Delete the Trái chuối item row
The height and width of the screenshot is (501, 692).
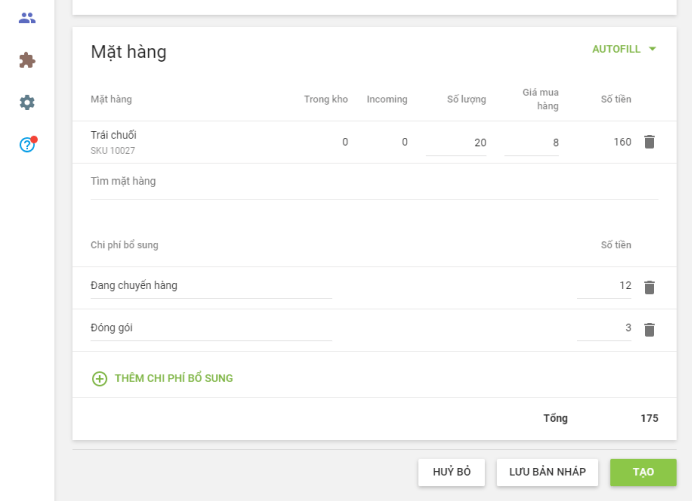(649, 142)
